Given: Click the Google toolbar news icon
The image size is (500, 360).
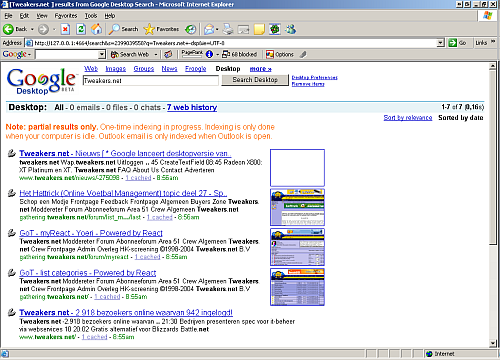Looking at the screenshot, I should point(168,54).
